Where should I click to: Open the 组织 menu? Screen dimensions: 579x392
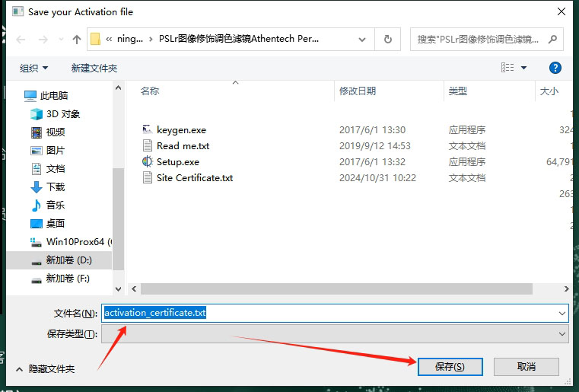[x=34, y=68]
